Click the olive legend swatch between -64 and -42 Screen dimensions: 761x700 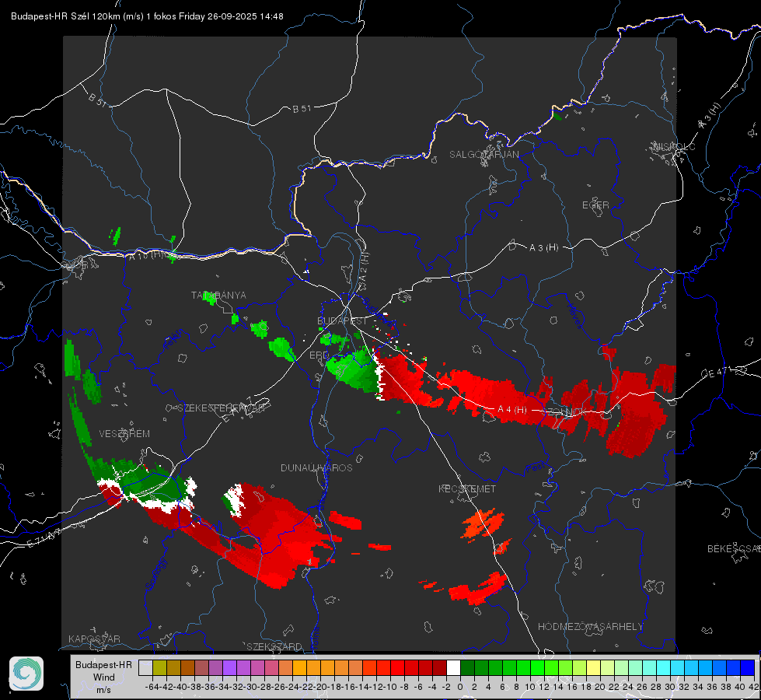pyautogui.click(x=159, y=667)
